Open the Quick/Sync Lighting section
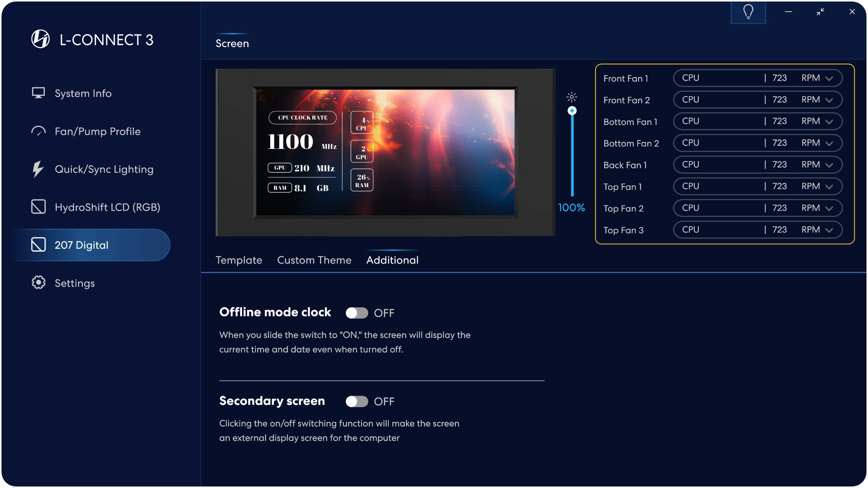 tap(104, 169)
